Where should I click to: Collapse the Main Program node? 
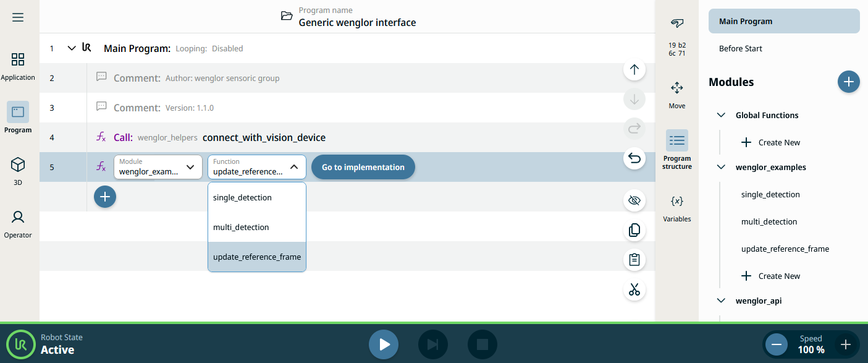pos(72,48)
